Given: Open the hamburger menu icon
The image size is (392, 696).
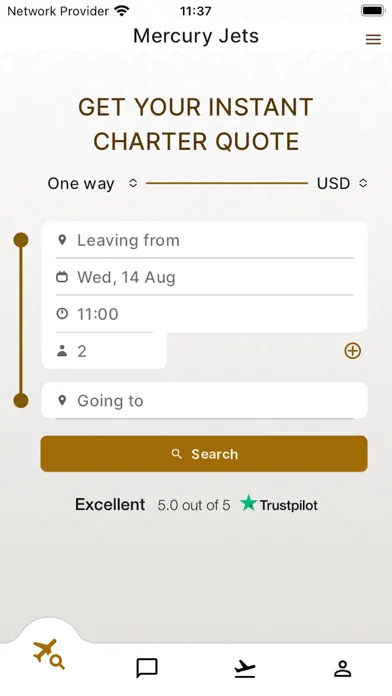Looking at the screenshot, I should (373, 40).
